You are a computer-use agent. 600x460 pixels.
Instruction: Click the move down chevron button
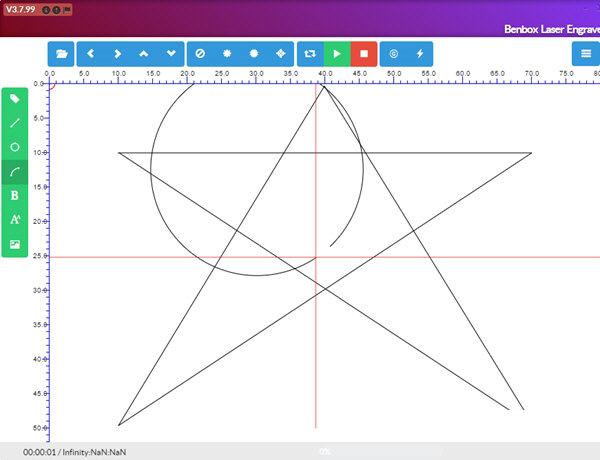tap(170, 53)
